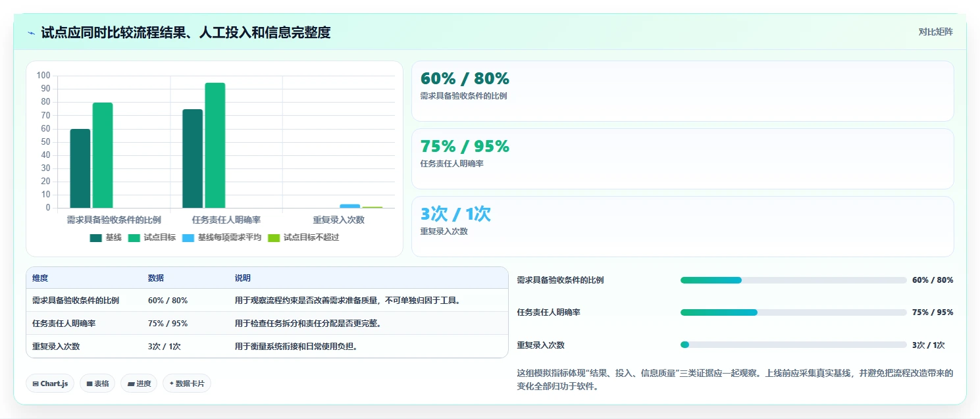Click the green target bar reaching 95
The image size is (980, 419).
(215, 145)
